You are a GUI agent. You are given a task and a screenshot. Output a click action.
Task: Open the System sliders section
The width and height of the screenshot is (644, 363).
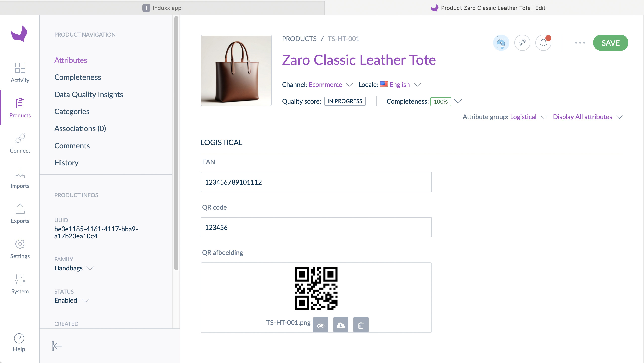pos(20,284)
